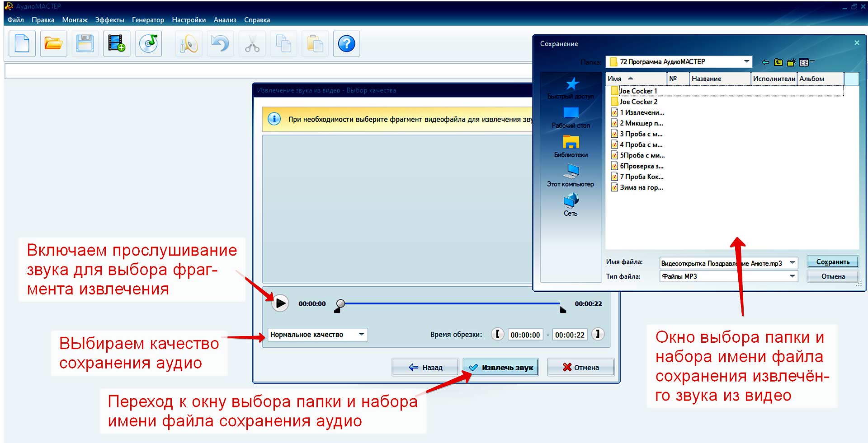
Task: Sort by the Исполнители column header
Action: tap(774, 79)
